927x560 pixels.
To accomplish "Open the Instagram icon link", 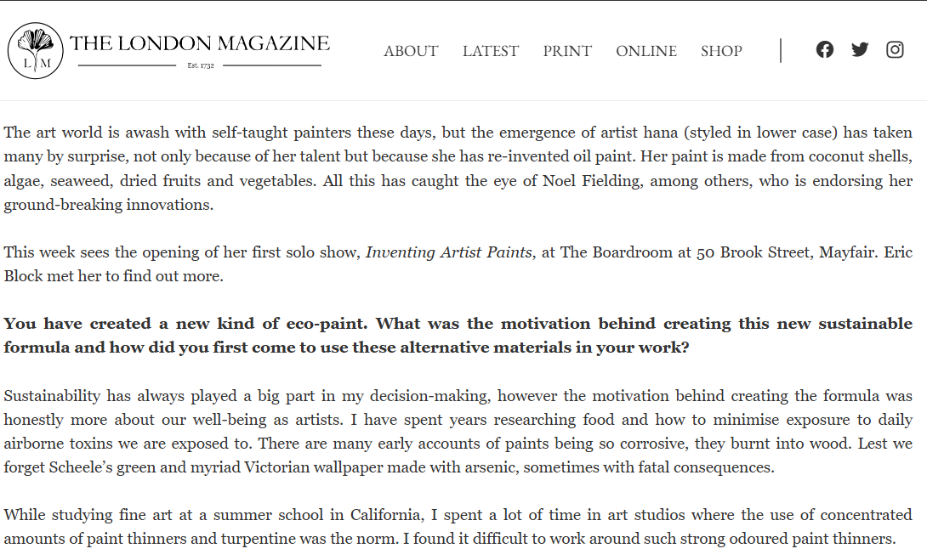I will click(x=895, y=49).
